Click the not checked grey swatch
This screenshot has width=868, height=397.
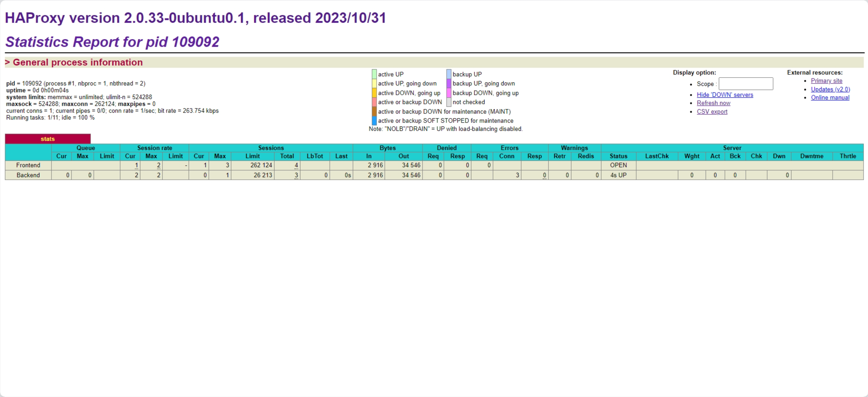tap(449, 102)
